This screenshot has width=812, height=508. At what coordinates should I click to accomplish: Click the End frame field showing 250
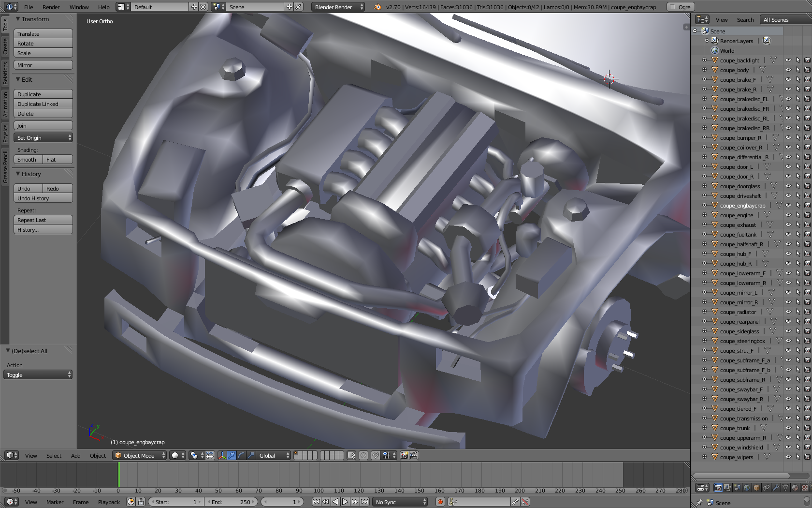pos(232,502)
